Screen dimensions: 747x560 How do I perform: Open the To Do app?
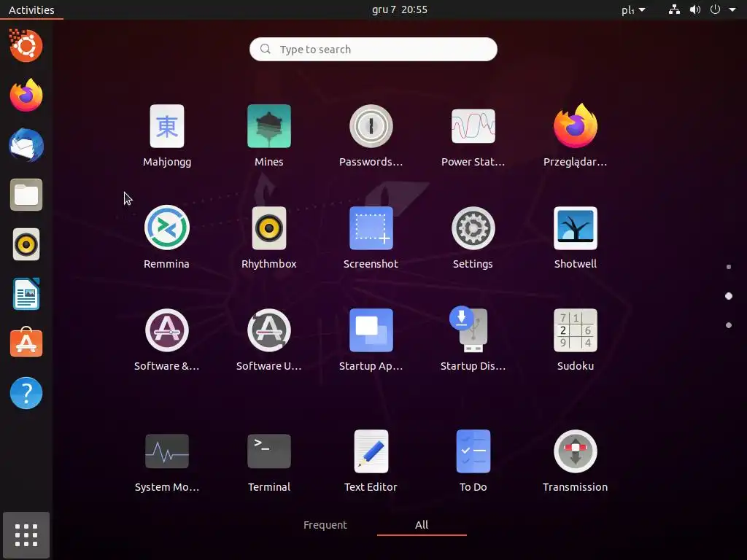473,461
